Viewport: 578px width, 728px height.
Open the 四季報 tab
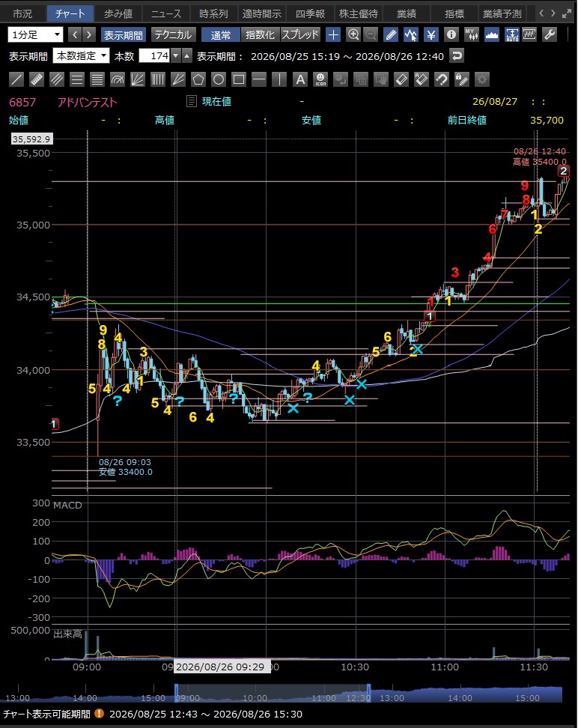click(x=310, y=13)
